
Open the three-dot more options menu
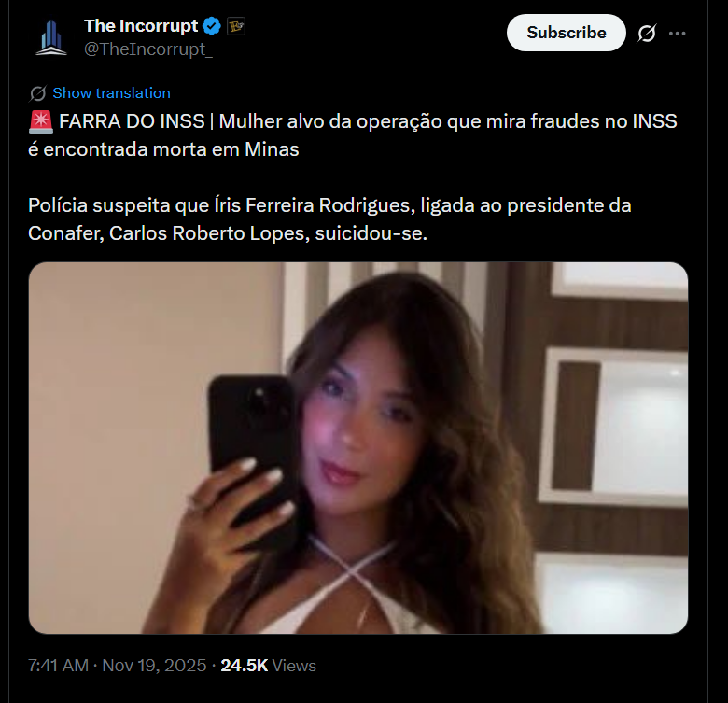point(678,33)
